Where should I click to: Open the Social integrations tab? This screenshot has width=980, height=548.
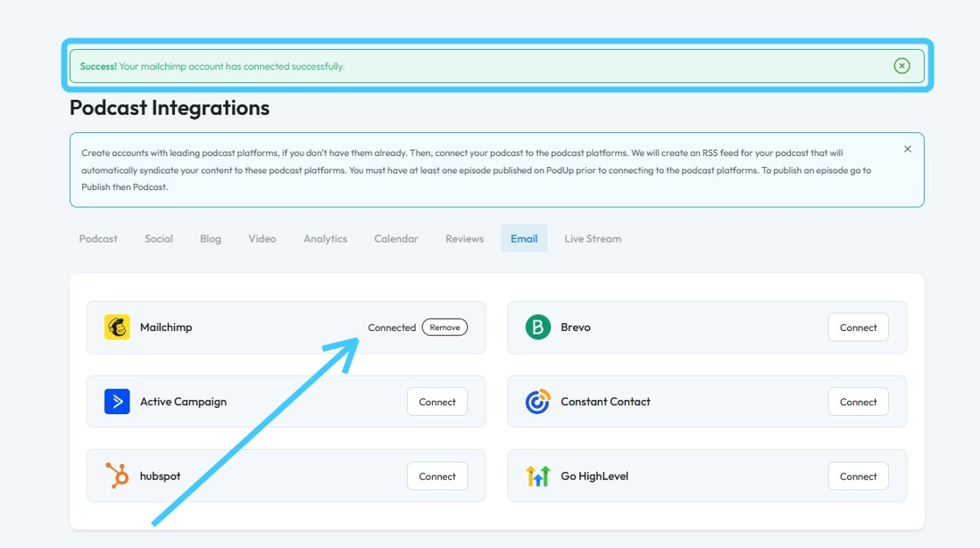[158, 238]
